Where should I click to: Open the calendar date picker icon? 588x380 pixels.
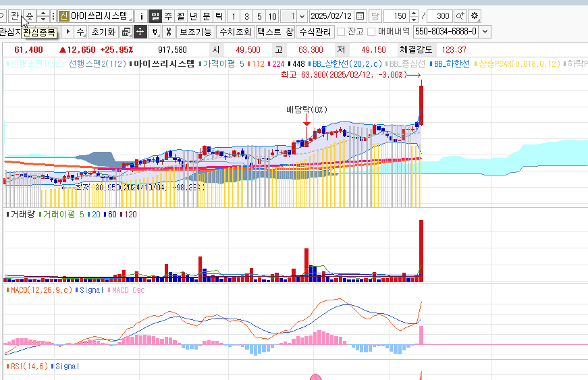360,16
